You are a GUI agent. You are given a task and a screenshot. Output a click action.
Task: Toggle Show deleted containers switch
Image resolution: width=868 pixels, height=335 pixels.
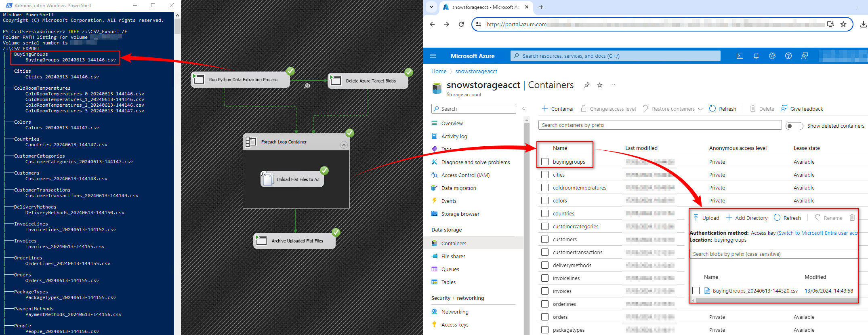click(x=794, y=126)
